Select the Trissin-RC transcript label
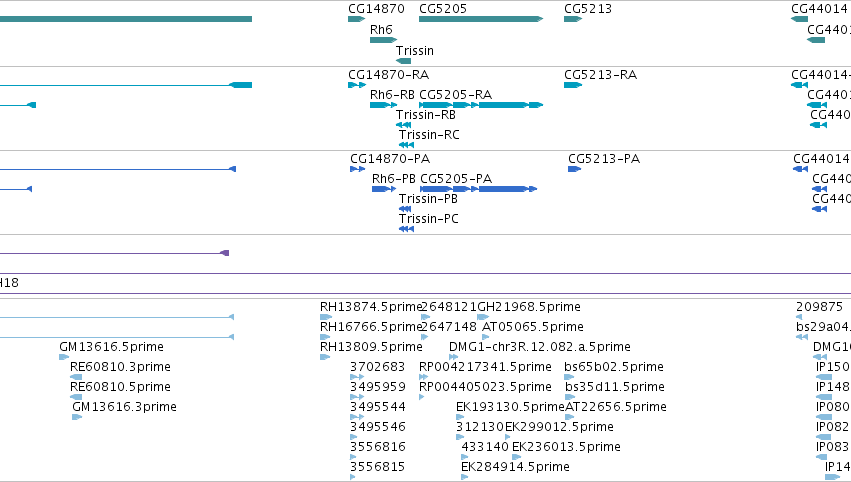851x482 pixels. 429,135
